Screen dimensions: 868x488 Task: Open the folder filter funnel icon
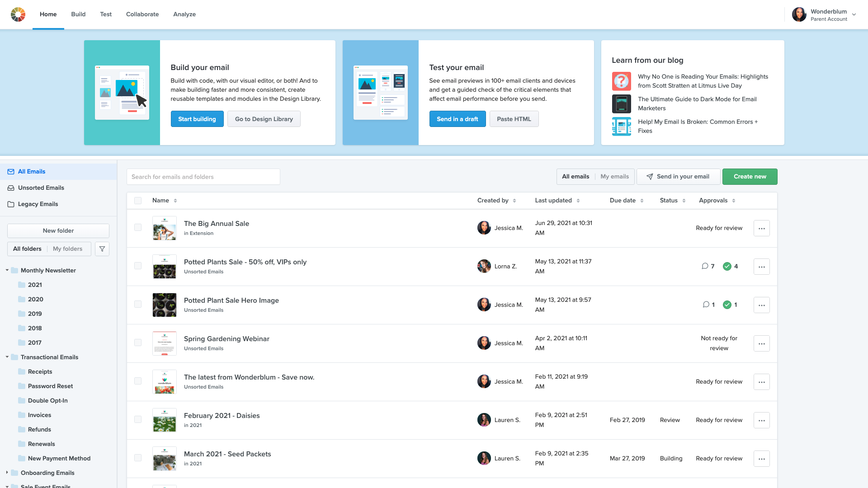(x=102, y=249)
